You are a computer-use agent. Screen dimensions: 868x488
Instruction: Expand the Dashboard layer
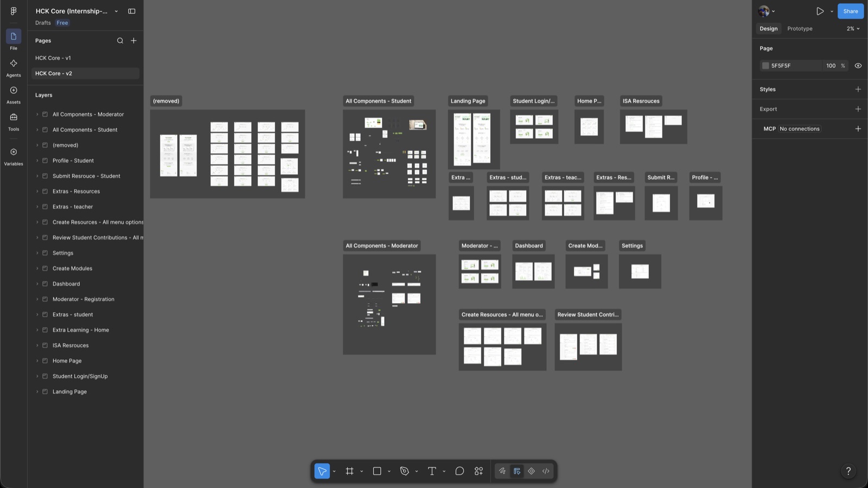pyautogui.click(x=37, y=284)
